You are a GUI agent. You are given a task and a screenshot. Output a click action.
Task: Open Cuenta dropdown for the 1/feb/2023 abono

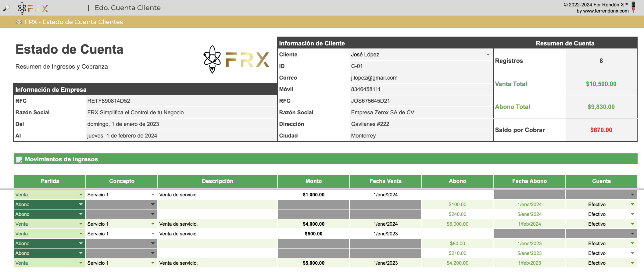[x=632, y=263]
